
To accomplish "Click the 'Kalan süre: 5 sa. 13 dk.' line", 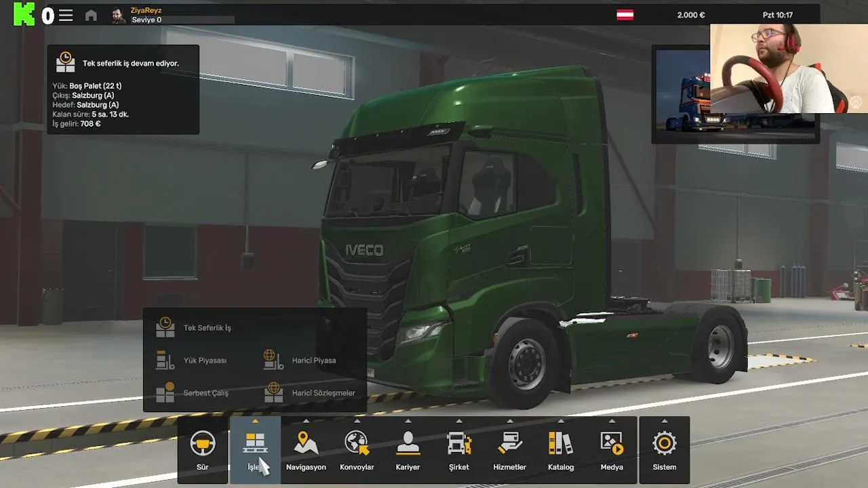I will pyautogui.click(x=90, y=115).
